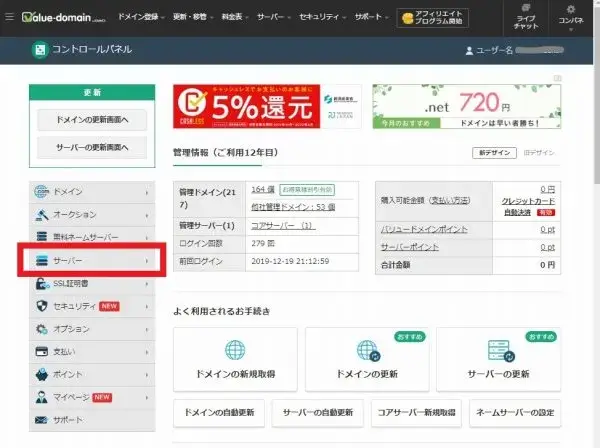Click the オプション gears icon

pos(41,329)
